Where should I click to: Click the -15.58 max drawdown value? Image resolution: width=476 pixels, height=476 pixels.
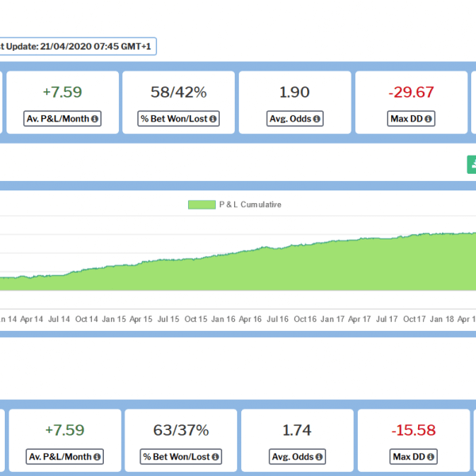click(x=413, y=430)
